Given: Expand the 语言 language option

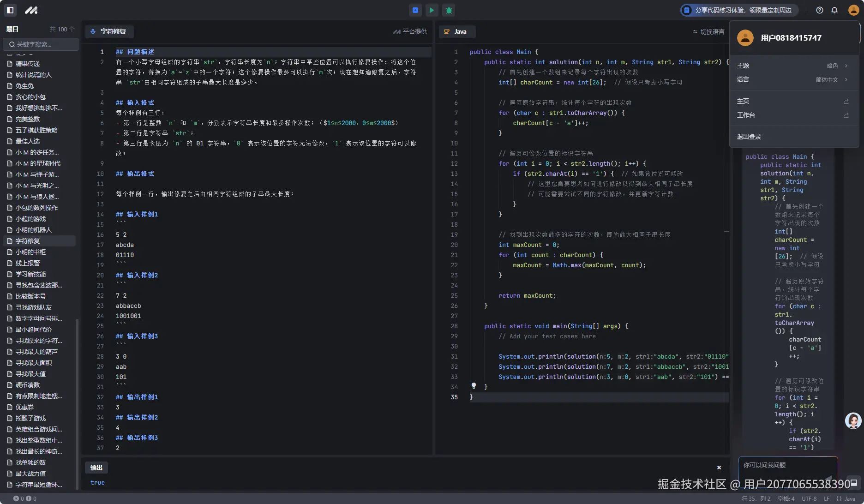Looking at the screenshot, I should click(793, 80).
